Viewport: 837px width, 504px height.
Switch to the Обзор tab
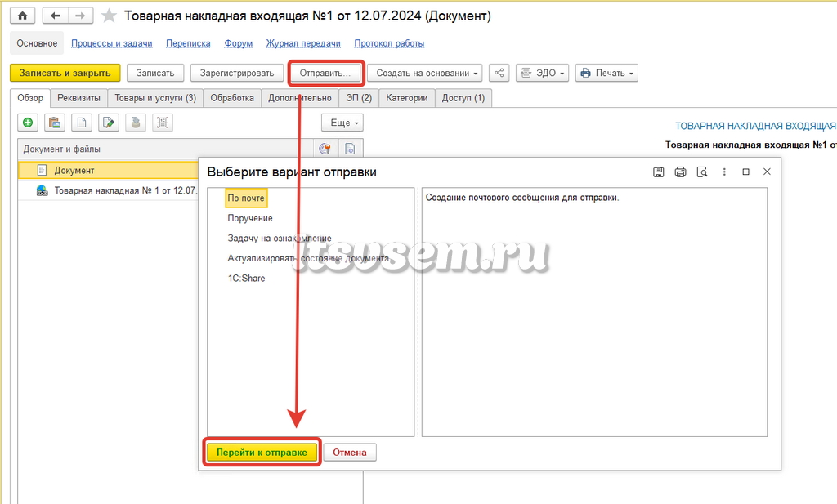pos(30,98)
